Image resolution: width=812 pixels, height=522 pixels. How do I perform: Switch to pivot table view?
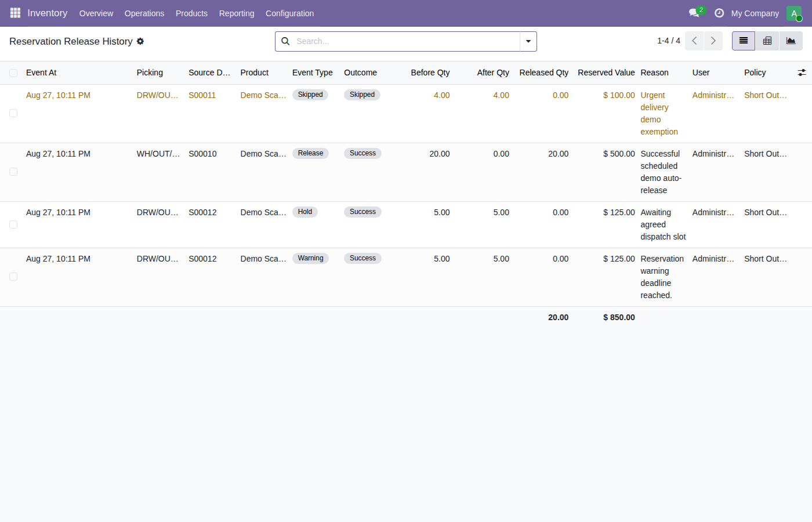pos(767,41)
